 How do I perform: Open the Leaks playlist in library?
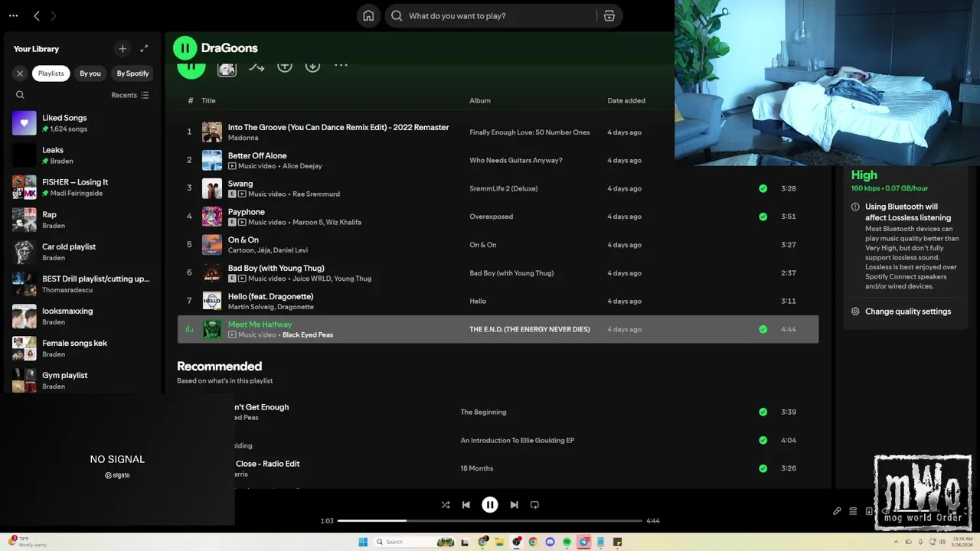[x=81, y=155]
